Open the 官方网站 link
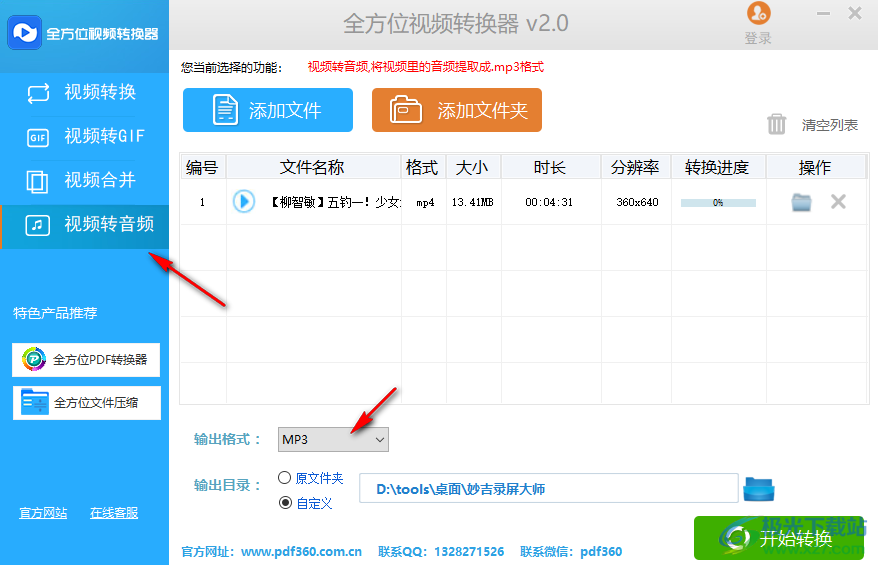The height and width of the screenshot is (565, 878). click(x=43, y=512)
